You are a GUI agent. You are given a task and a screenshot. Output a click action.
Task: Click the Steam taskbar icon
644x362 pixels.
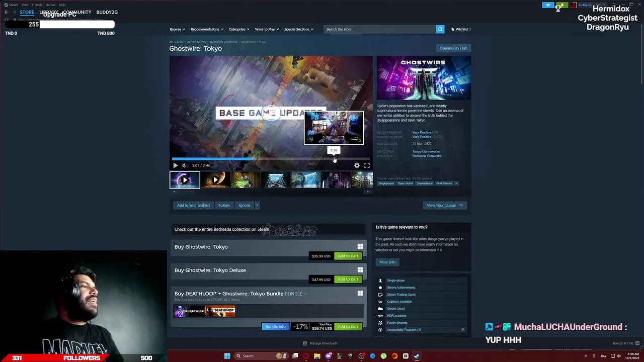[x=417, y=356]
